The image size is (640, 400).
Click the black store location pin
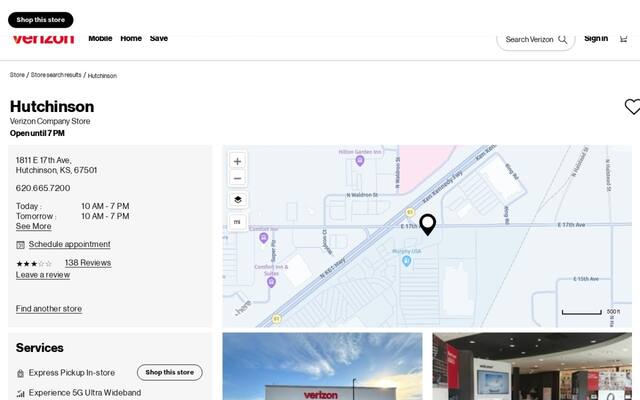pos(427,224)
